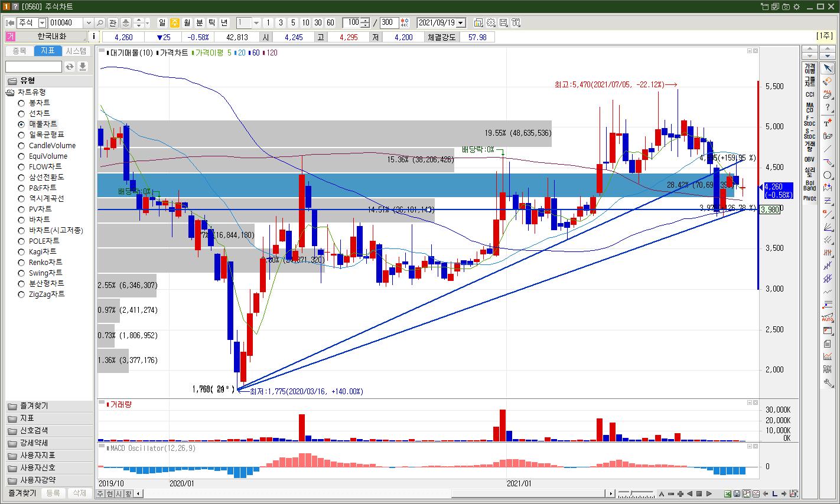This screenshot has width=840, height=504.
Task: Select the text insert T+ tool
Action: coord(828,122)
